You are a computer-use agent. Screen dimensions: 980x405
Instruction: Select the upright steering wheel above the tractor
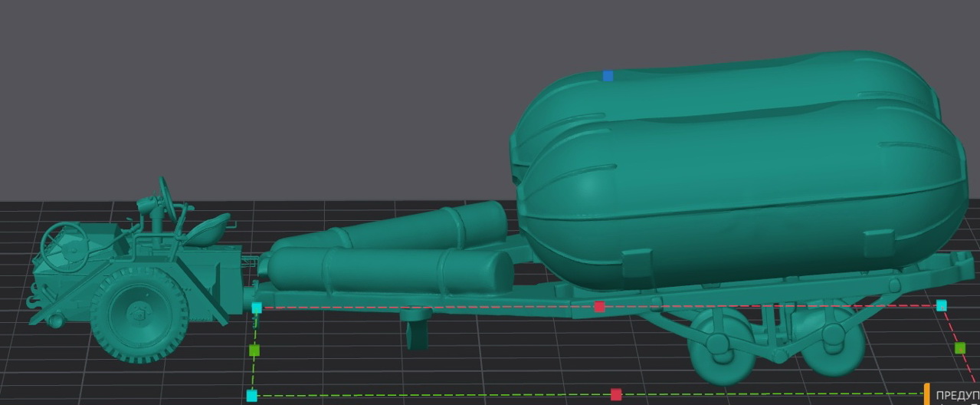pos(166,195)
